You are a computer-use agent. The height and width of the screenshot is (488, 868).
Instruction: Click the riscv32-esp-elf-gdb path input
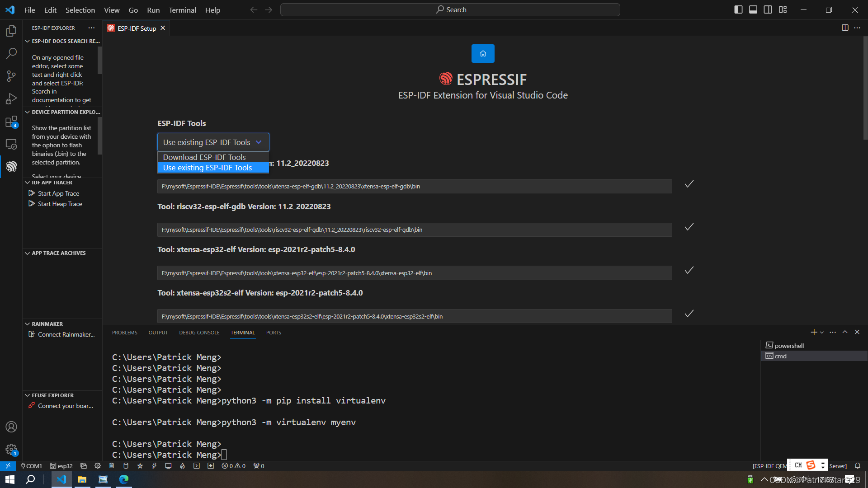coord(415,230)
